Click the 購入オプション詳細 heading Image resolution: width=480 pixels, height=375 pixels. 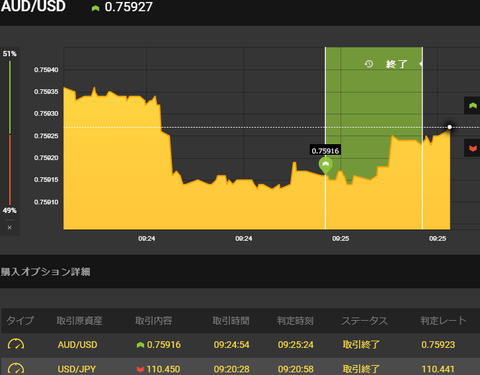[45, 272]
